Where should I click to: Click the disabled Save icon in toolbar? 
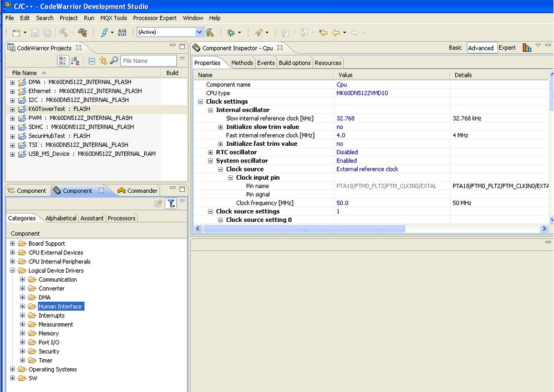(x=35, y=33)
